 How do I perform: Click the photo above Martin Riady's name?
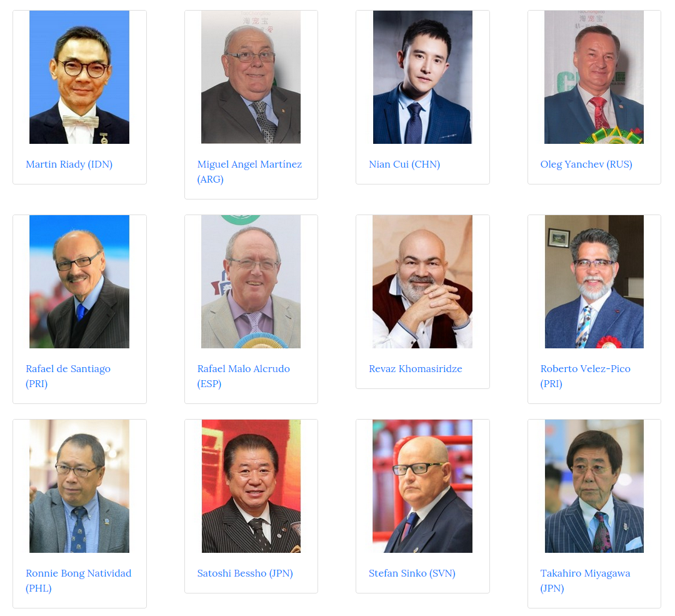pos(79,77)
